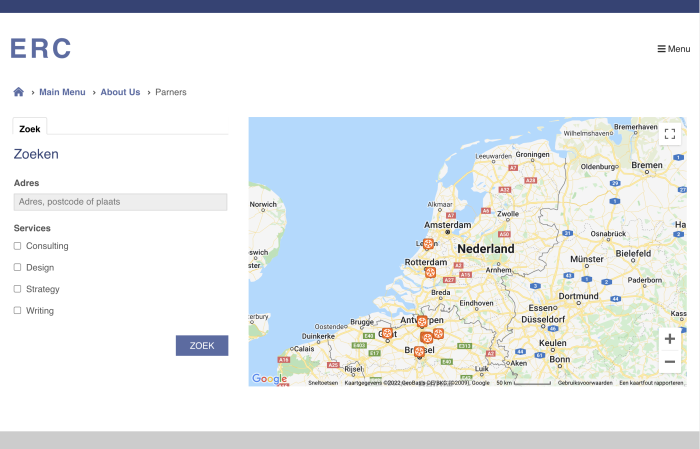The image size is (700, 449).
Task: Click the orange marker at Brussel
Action: point(419,352)
